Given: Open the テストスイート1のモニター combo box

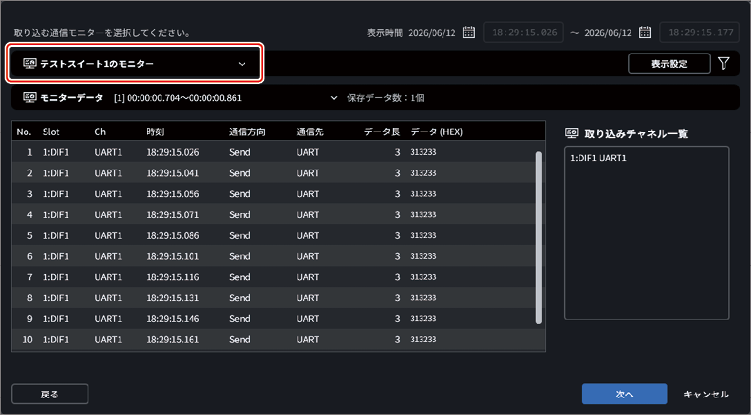Looking at the screenshot, I should point(135,63).
